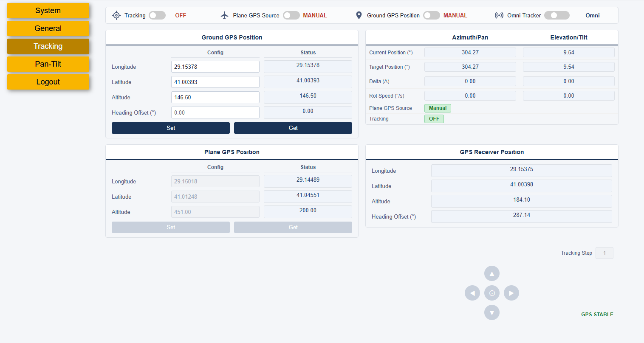Image resolution: width=644 pixels, height=343 pixels.
Task: Click the airplane icon beside Plane GPS Source
Action: [225, 15]
